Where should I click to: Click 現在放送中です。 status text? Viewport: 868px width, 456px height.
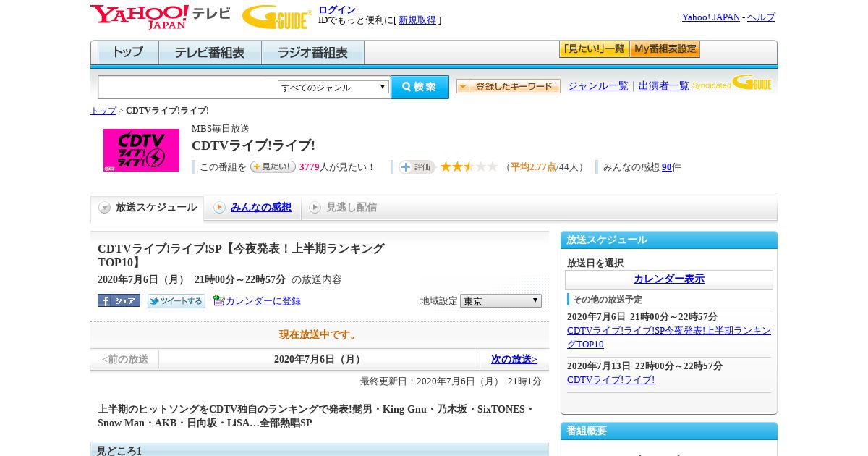pos(319,334)
